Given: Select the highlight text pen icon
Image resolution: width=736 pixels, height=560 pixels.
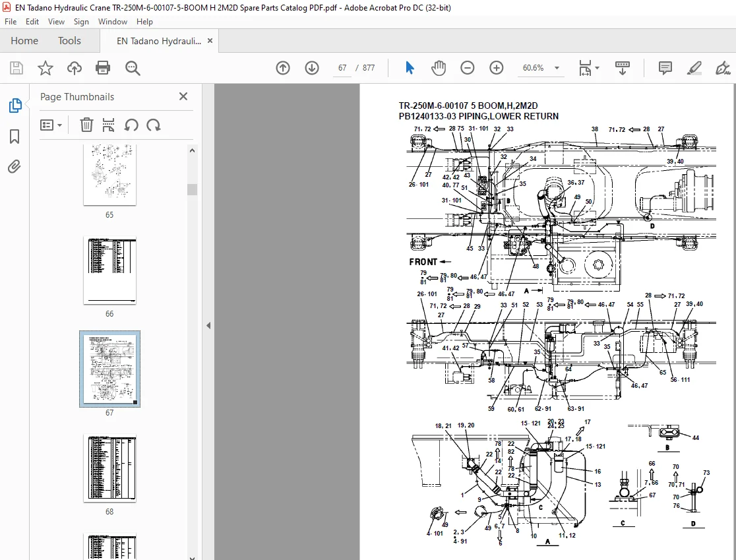Looking at the screenshot, I should point(694,68).
